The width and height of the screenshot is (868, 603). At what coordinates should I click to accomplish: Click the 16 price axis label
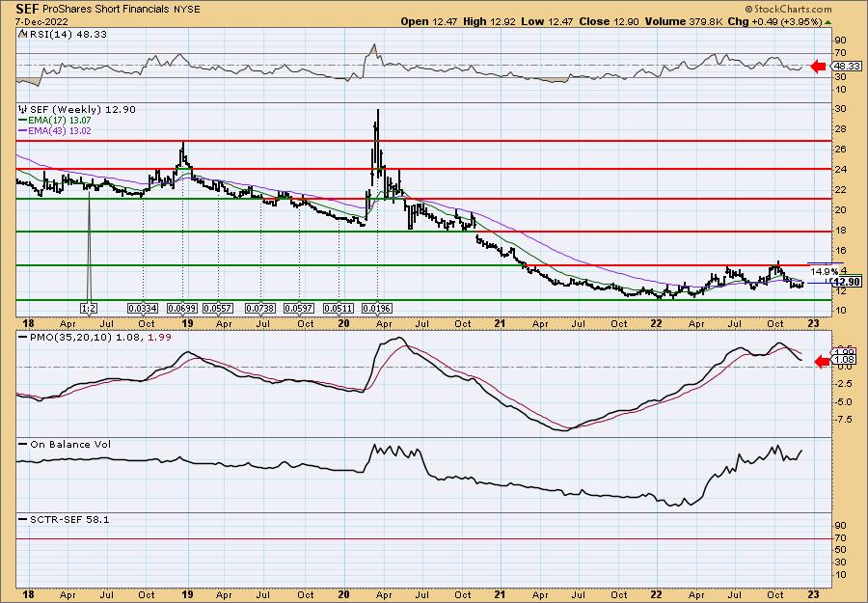click(x=840, y=250)
